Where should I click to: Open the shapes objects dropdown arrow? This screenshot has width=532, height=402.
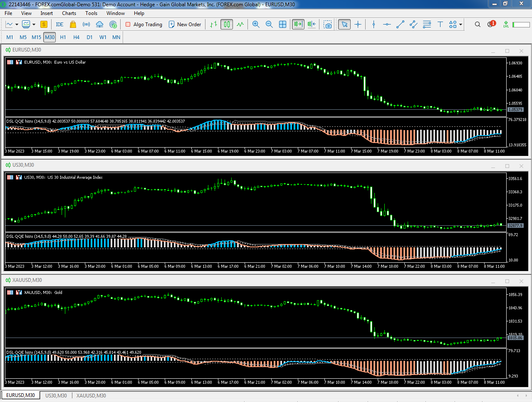coord(460,25)
